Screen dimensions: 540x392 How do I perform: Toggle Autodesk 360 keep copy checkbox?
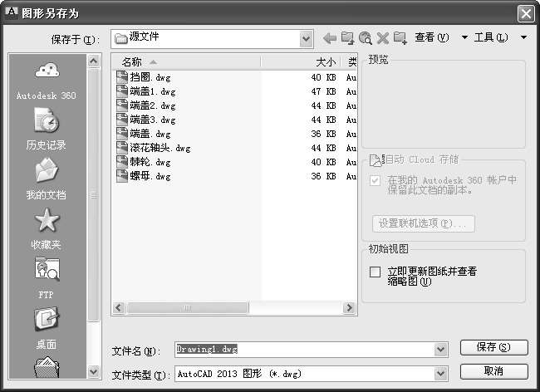(x=375, y=181)
